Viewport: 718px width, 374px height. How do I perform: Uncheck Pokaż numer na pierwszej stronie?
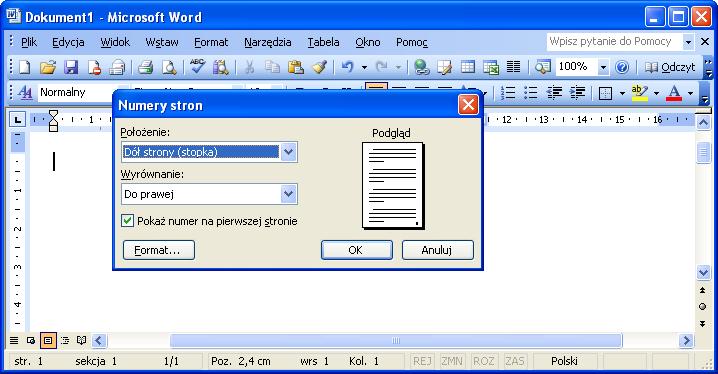pos(127,221)
